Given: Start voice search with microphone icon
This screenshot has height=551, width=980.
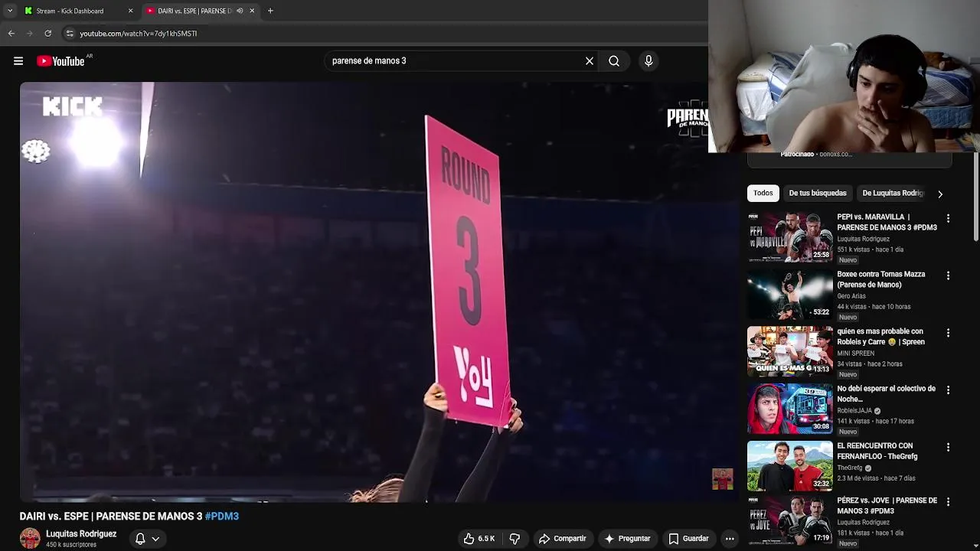Looking at the screenshot, I should [x=648, y=61].
